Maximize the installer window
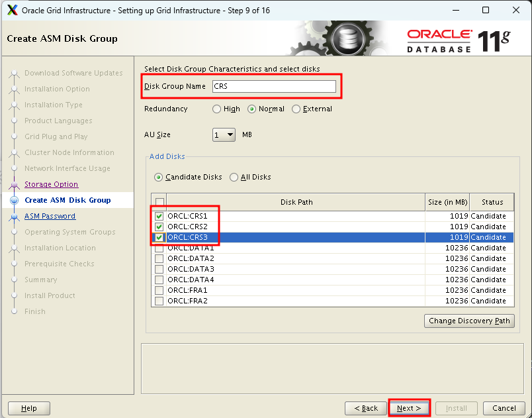Viewport: 532px width, 418px height. (x=486, y=10)
